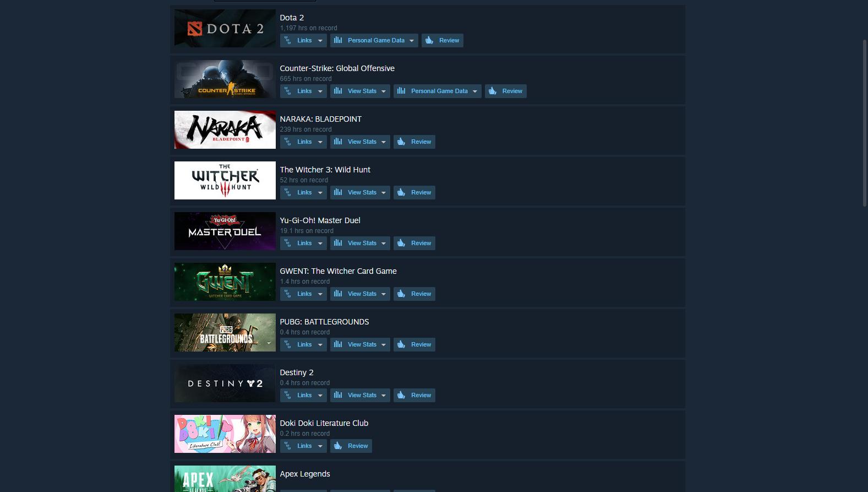Click the chain links icon for GWENT
Screen dimensions: 868x492
(x=287, y=294)
